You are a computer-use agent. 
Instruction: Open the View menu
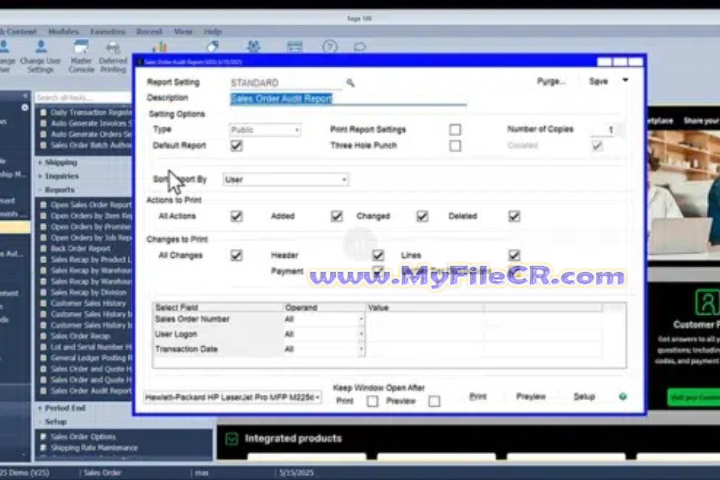pyautogui.click(x=183, y=32)
